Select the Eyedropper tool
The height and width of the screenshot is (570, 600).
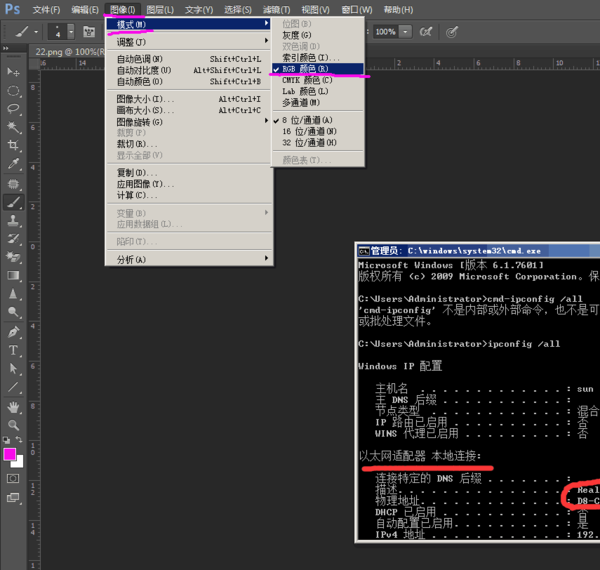[x=13, y=164]
